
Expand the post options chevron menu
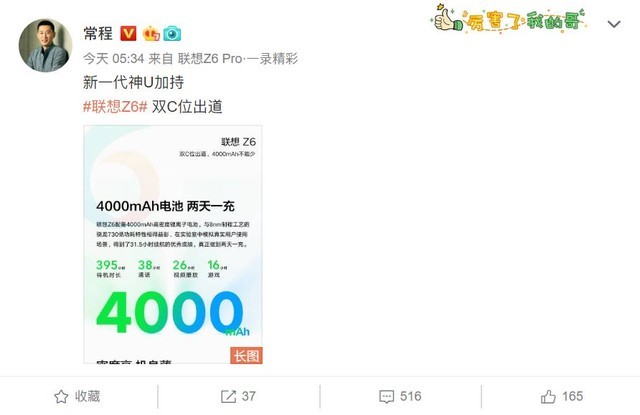[614, 24]
